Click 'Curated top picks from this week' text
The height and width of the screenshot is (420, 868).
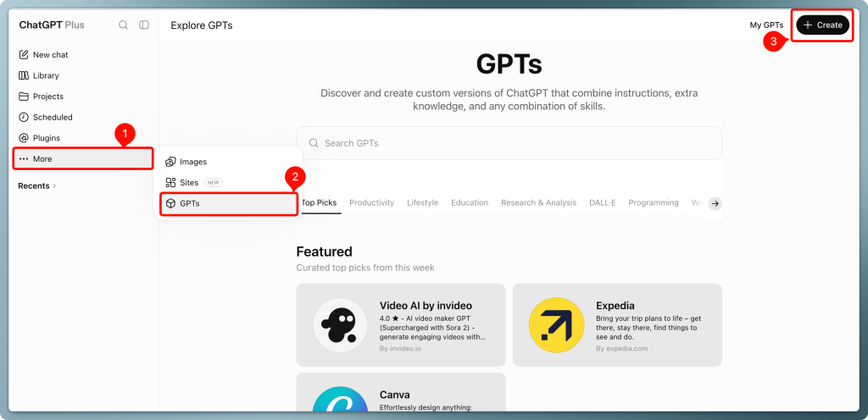click(x=365, y=268)
